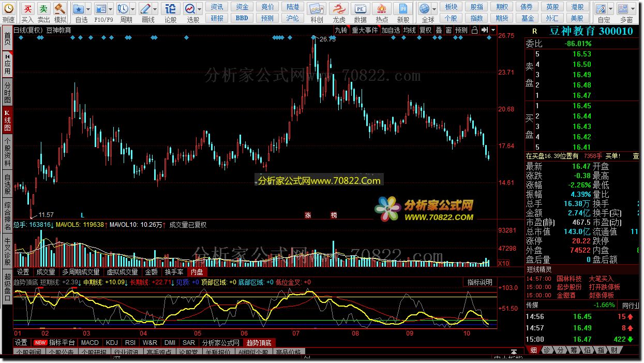
Task: Open the 新股 IPO icon
Action: coord(403,9)
